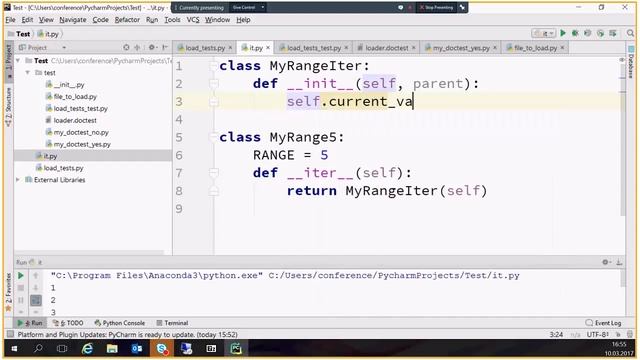Pause output in the Run panel

pos(20,300)
